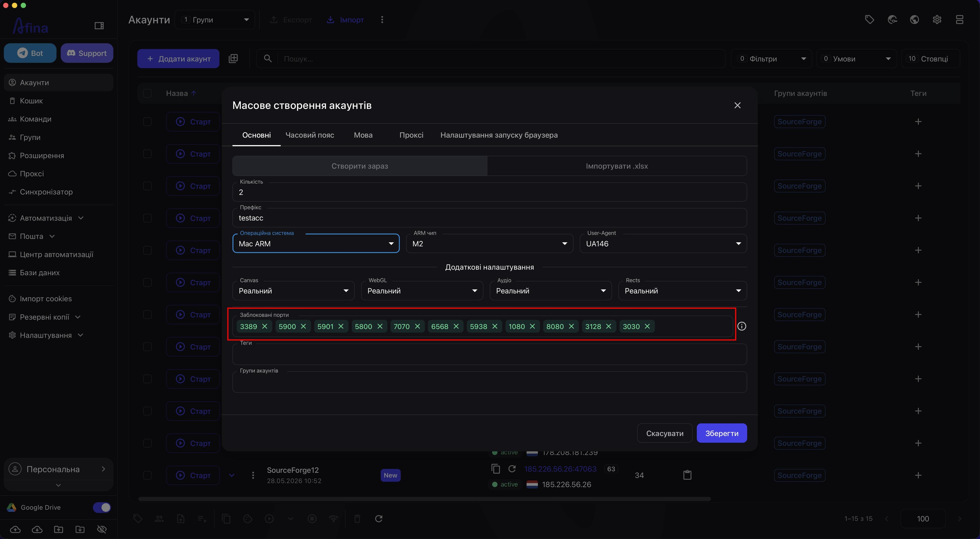Collapse the sidebar panel icon

click(x=99, y=26)
